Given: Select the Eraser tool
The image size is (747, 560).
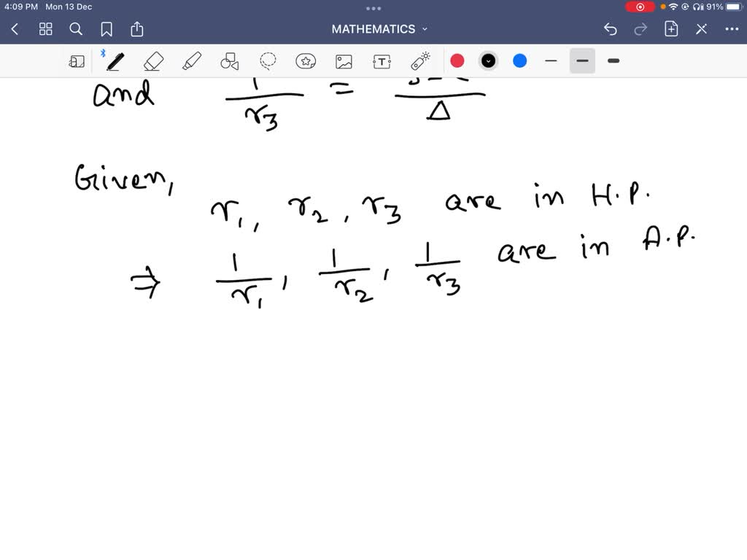Looking at the screenshot, I should tap(153, 61).
